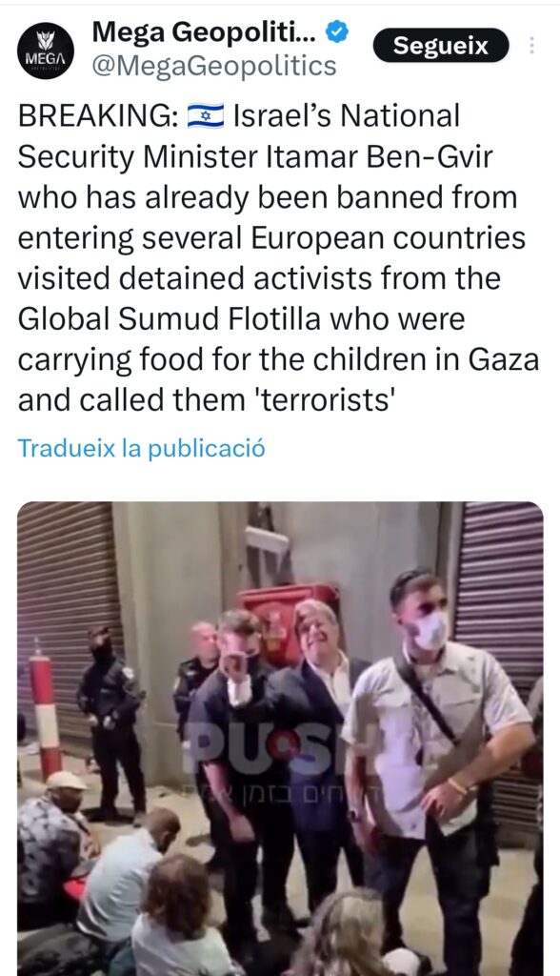Click the blue verified badge
The height and width of the screenshot is (976, 560).
[336, 31]
